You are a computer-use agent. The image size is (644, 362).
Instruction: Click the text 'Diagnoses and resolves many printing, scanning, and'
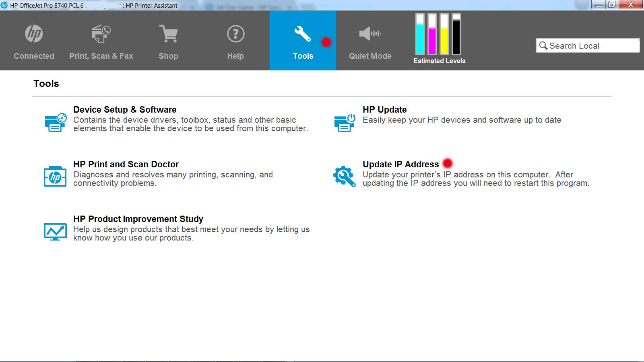tap(173, 175)
